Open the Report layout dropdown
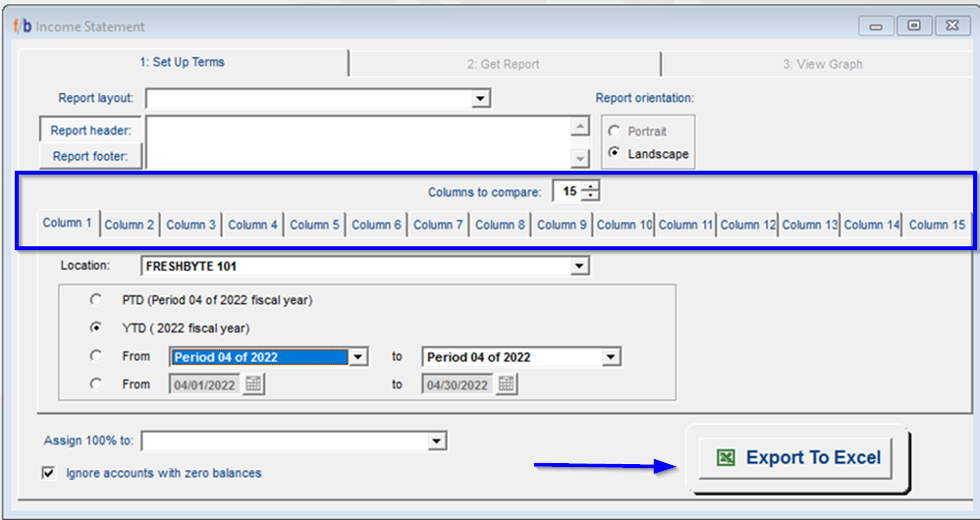This screenshot has height=520, width=980. (x=480, y=99)
